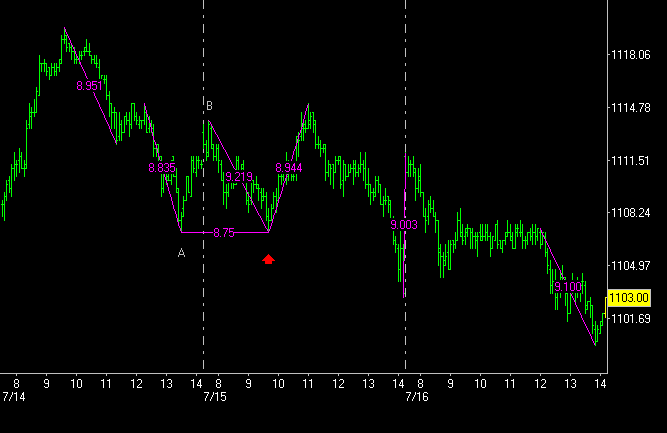The width and height of the screenshot is (667, 433).
Task: Select the 1114.78 price axis level
Action: pos(630,108)
